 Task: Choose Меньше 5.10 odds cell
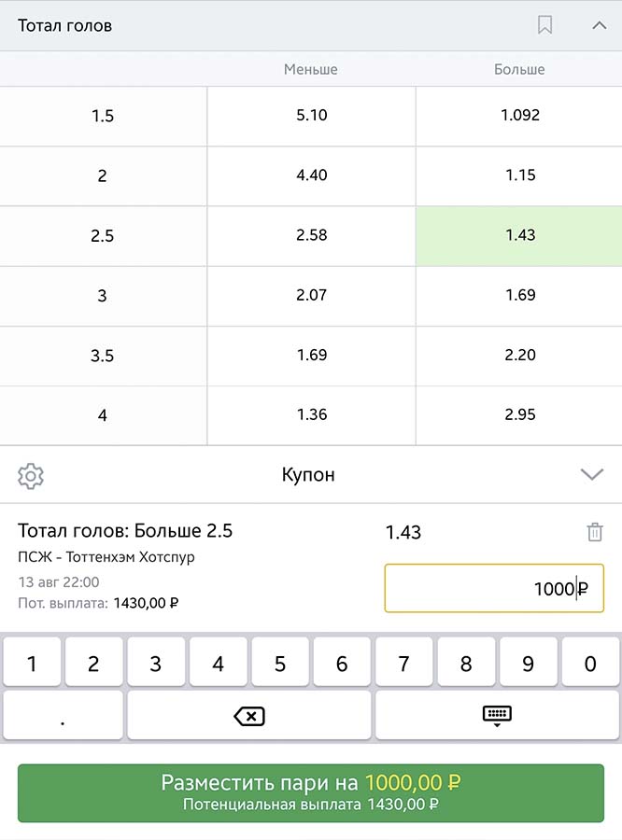coord(312,116)
